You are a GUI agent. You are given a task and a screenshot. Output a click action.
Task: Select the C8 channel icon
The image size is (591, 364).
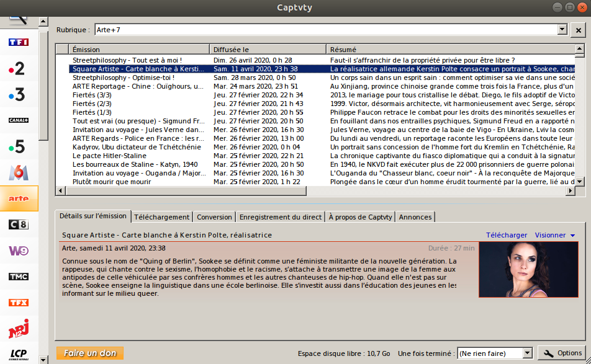coord(19,224)
